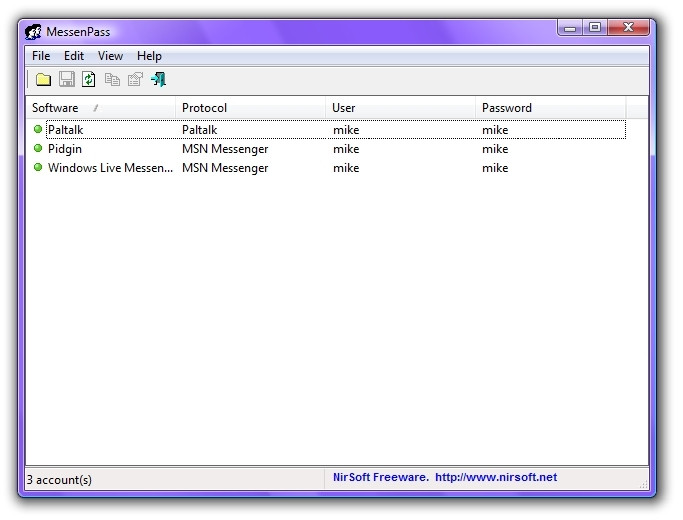Click the user mike in Windows Live row
This screenshot has width=683, height=520.
pos(346,168)
